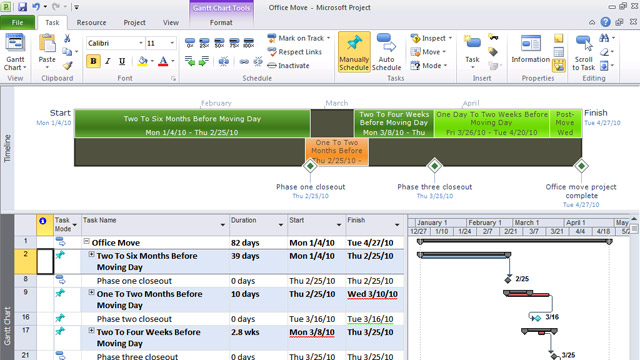Viewport: 640px width, 360px height.
Task: Expand Two To Six Months Before Moving Day
Action: tap(91, 254)
